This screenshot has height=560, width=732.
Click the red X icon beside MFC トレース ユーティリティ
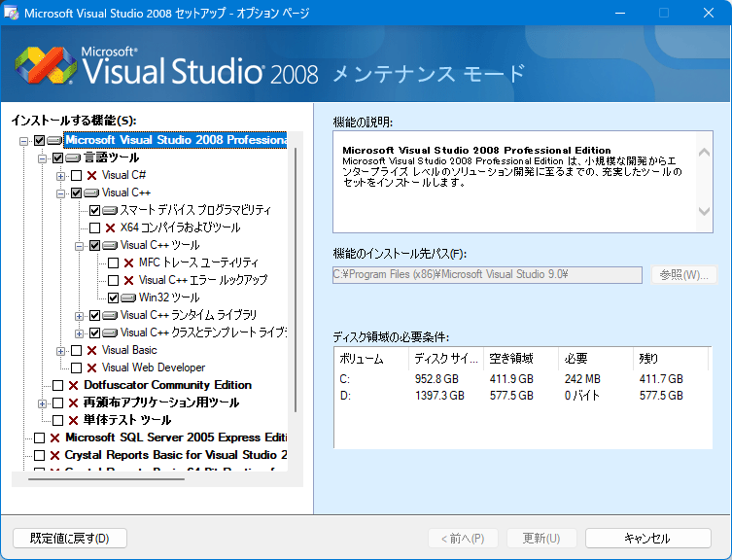(x=129, y=262)
